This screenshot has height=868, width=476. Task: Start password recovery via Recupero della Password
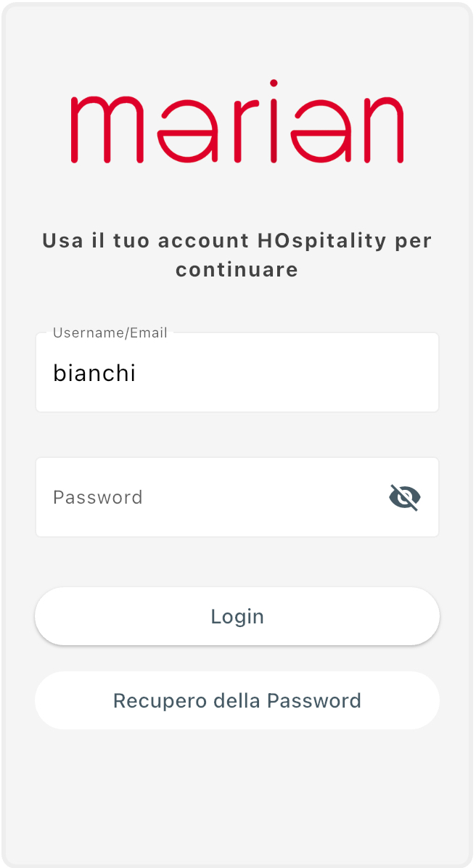[x=237, y=700]
